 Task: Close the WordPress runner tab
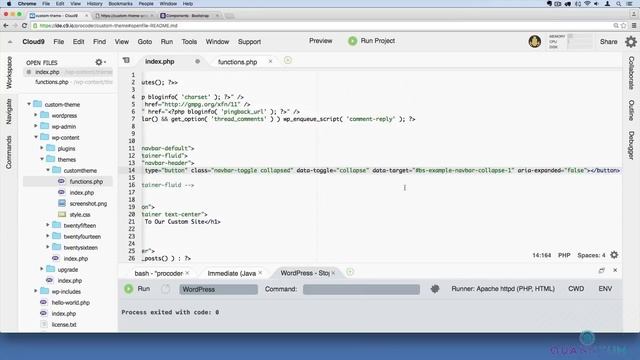333,273
